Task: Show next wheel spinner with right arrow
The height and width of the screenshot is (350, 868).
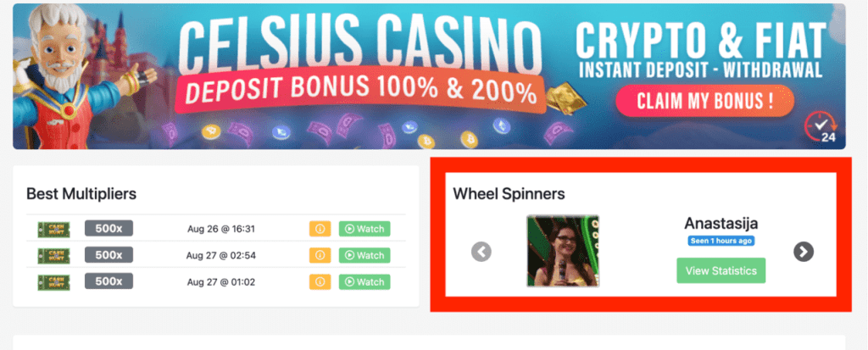Action: pyautogui.click(x=804, y=252)
